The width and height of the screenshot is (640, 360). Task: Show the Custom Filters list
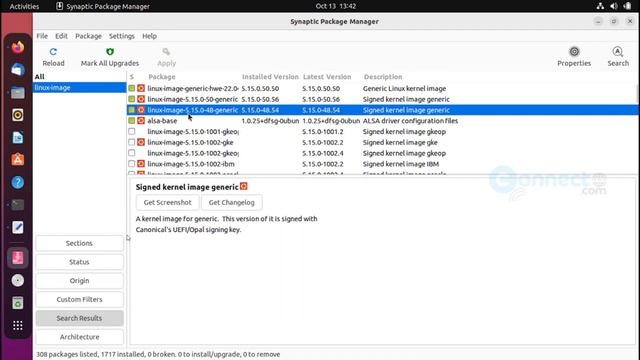tap(79, 300)
